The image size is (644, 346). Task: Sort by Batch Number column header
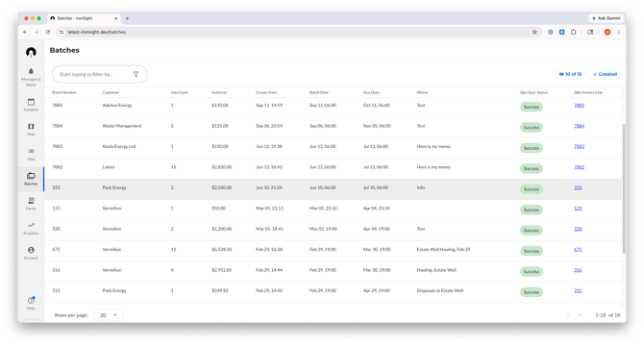[x=64, y=93]
